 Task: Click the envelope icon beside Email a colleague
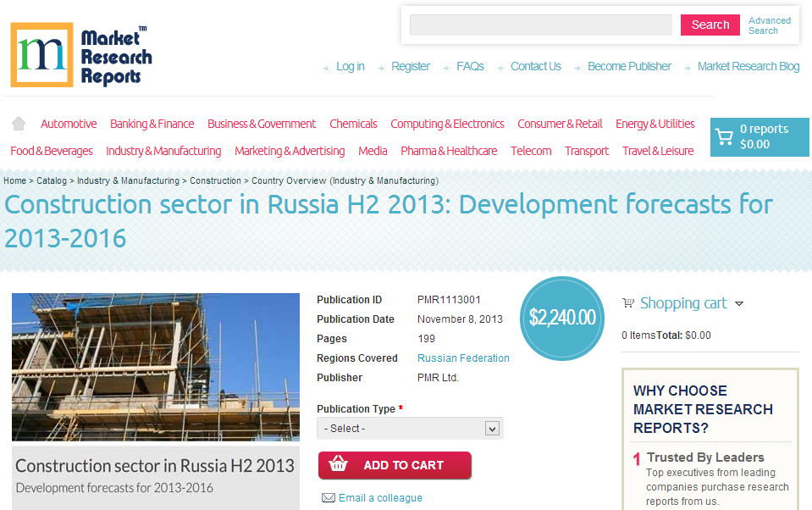click(329, 498)
